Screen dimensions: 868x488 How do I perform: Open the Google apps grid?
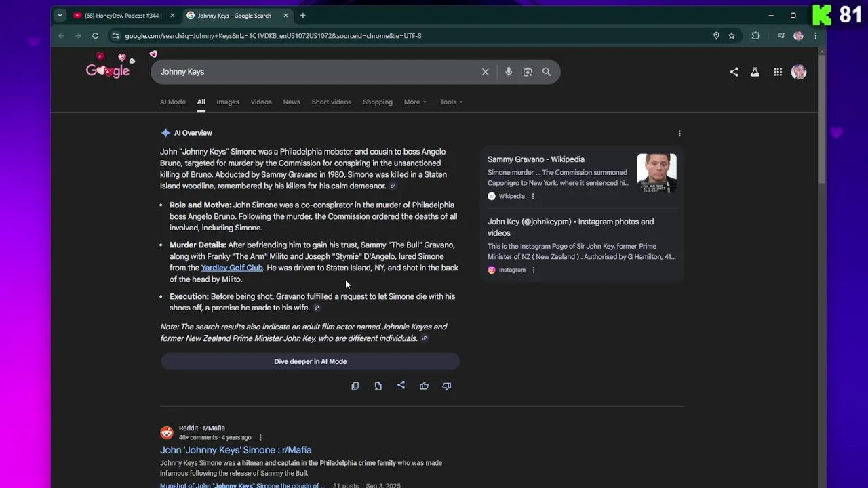tap(778, 72)
